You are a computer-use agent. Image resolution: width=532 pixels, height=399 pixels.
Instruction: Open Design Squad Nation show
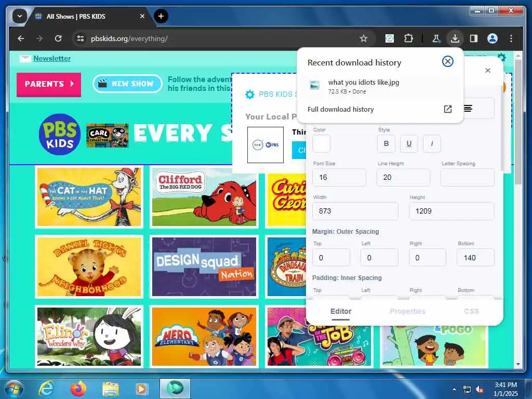204,267
